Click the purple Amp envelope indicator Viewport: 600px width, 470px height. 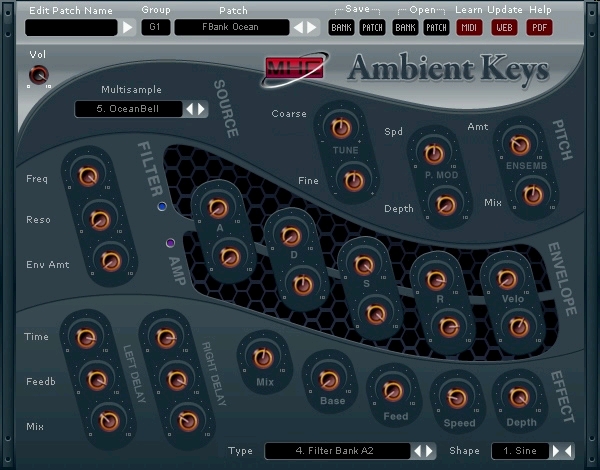coord(171,243)
